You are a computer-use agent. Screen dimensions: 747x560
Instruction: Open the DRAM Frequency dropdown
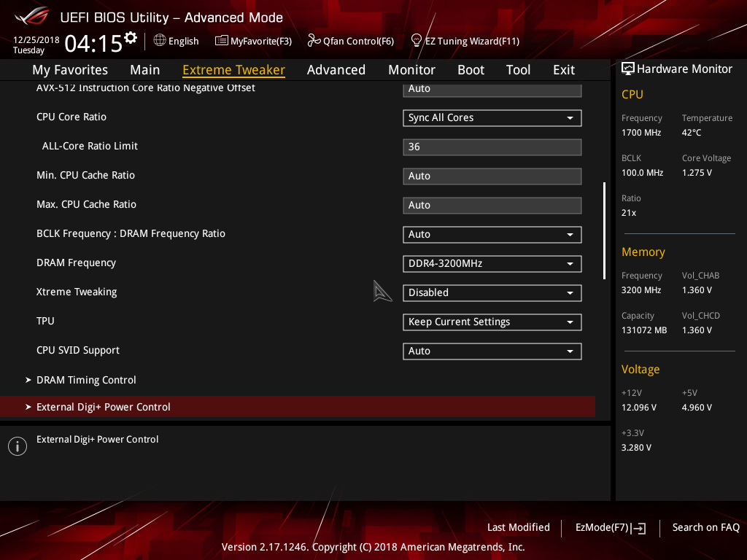(492, 264)
